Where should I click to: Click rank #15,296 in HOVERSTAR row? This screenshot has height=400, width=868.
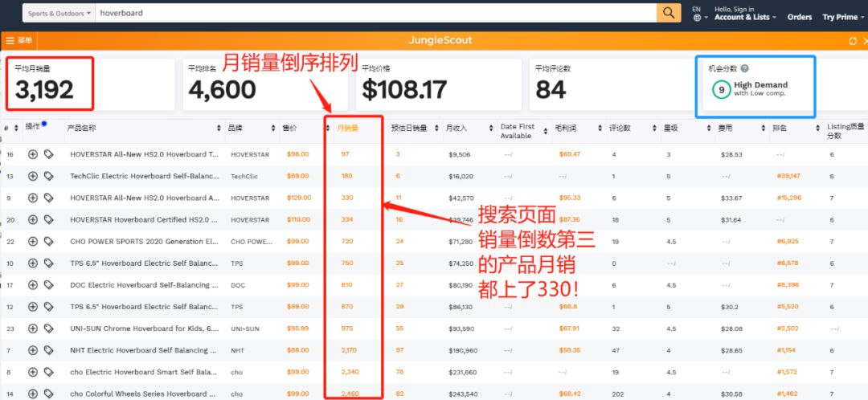pyautogui.click(x=789, y=198)
